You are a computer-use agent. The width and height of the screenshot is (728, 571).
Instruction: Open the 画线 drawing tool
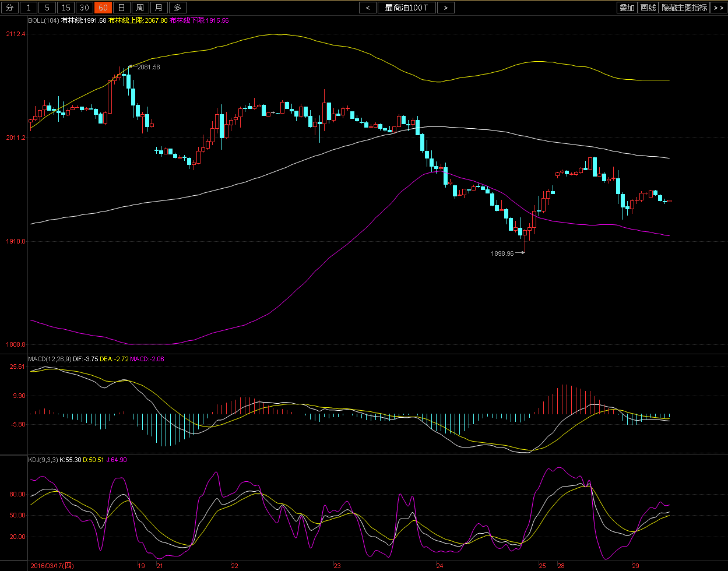[648, 8]
